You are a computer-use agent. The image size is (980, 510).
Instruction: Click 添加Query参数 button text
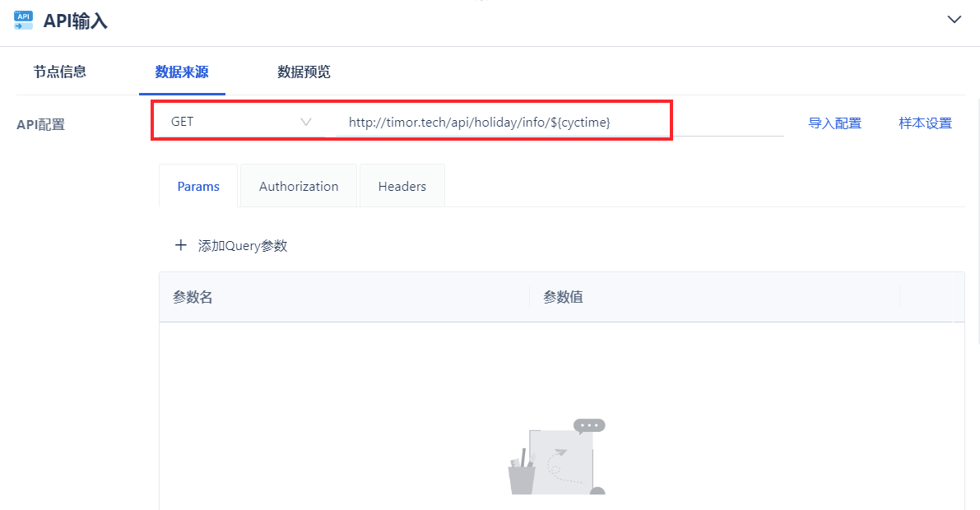pyautogui.click(x=243, y=246)
